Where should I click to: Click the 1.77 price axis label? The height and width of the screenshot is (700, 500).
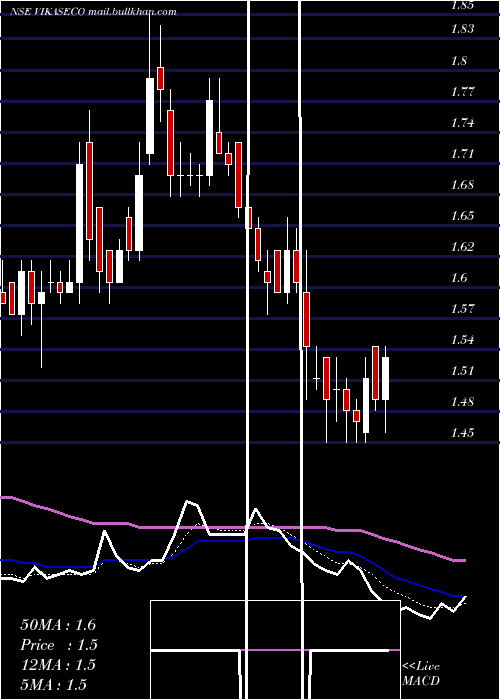(462, 92)
